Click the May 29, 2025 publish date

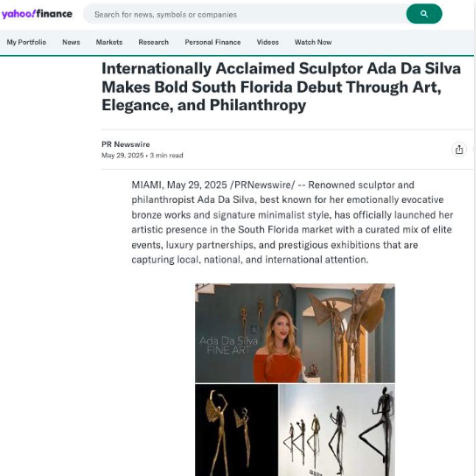coord(122,155)
